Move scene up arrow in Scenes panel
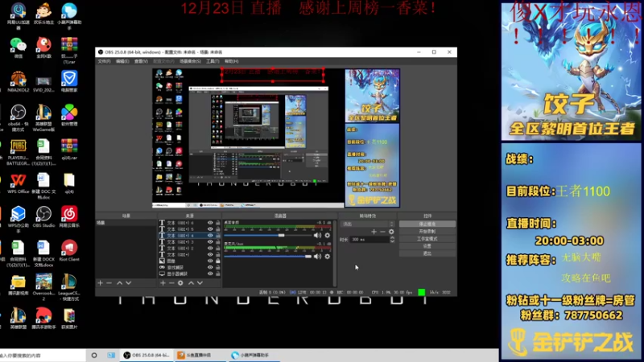The image size is (644, 362). coord(119,283)
